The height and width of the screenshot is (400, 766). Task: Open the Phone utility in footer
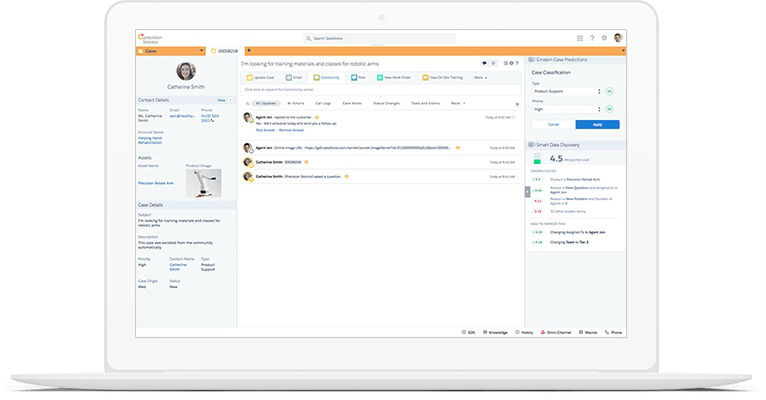[x=613, y=332]
